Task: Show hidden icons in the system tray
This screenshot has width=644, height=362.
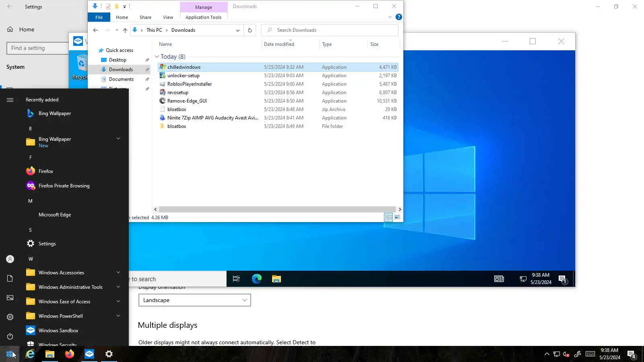Action: [547, 354]
